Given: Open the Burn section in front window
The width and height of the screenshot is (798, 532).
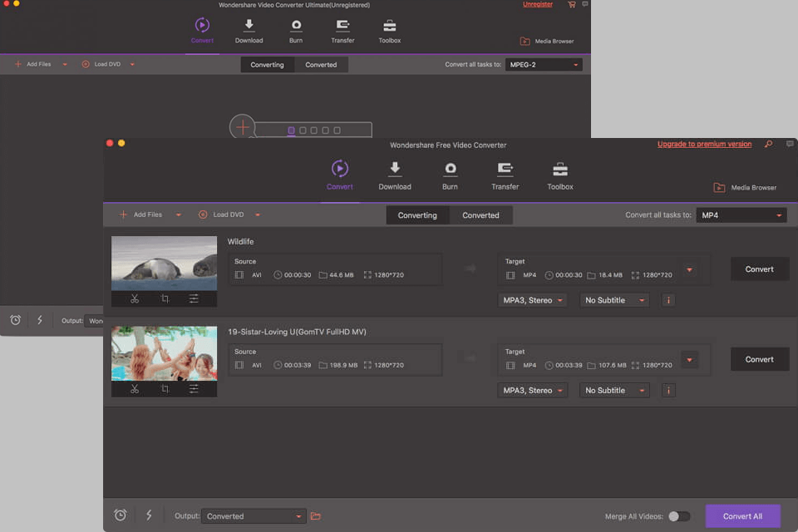Looking at the screenshot, I should coord(450,175).
